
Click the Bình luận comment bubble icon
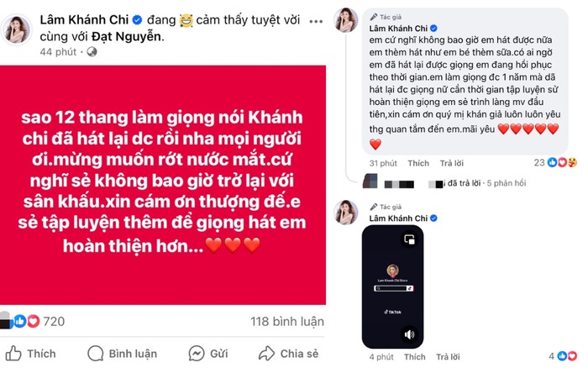tap(95, 354)
